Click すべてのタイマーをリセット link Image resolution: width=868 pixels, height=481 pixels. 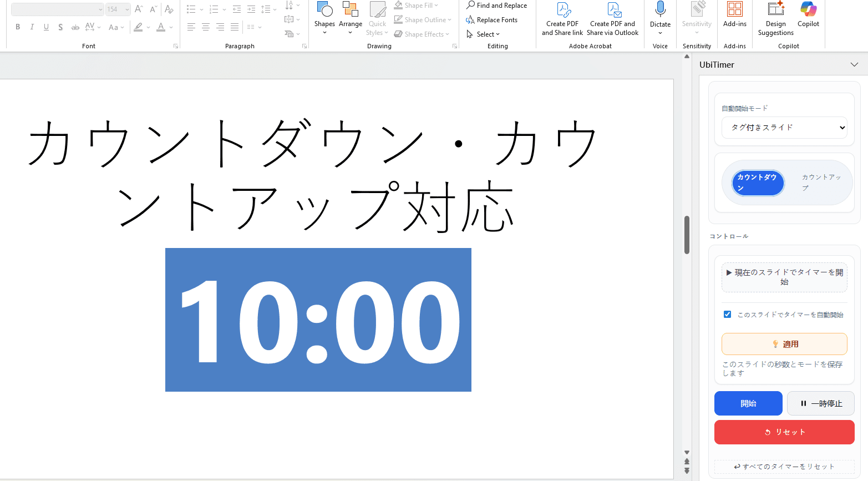click(x=784, y=466)
